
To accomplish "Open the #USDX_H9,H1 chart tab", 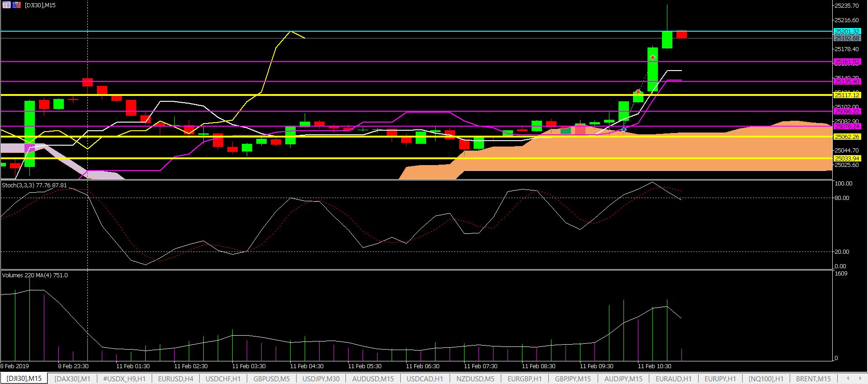I will (x=125, y=379).
